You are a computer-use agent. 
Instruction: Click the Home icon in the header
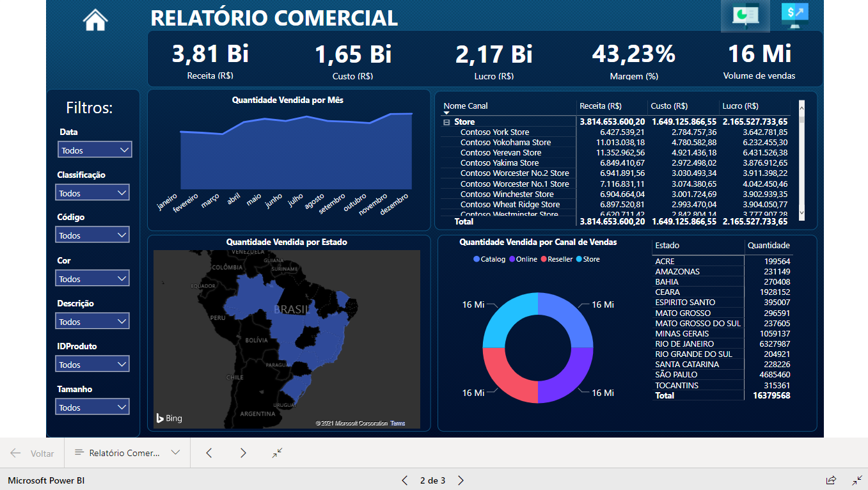(x=95, y=20)
